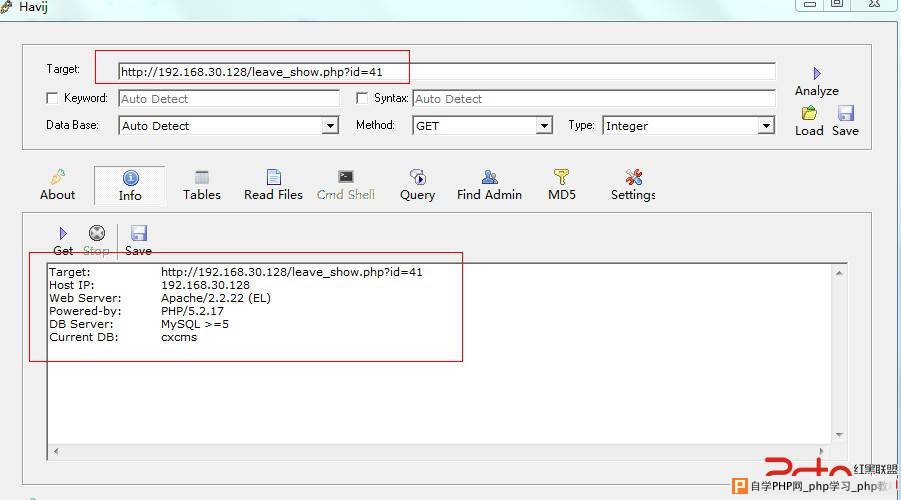Click the Havij title bar icon

6,6
